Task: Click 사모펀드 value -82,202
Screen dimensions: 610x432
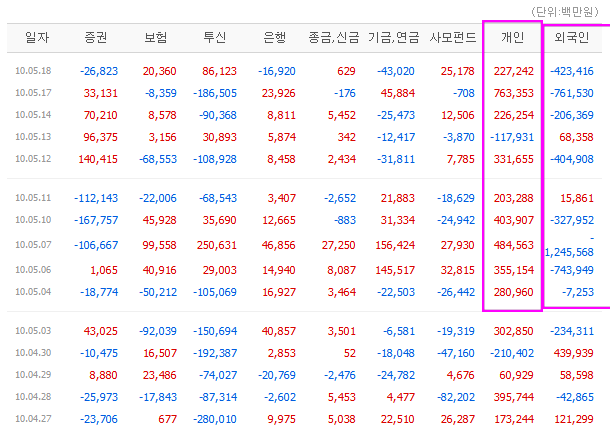Action: [456, 397]
